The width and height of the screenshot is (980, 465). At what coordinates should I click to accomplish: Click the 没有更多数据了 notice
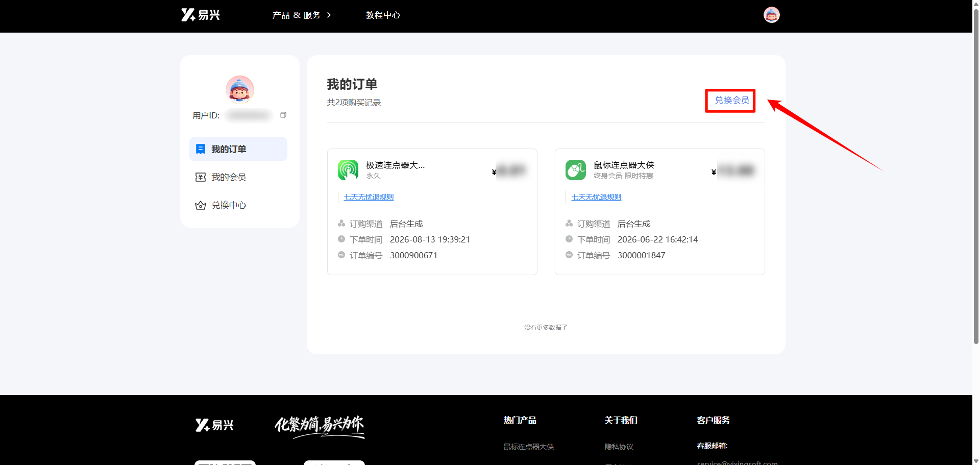tap(546, 327)
